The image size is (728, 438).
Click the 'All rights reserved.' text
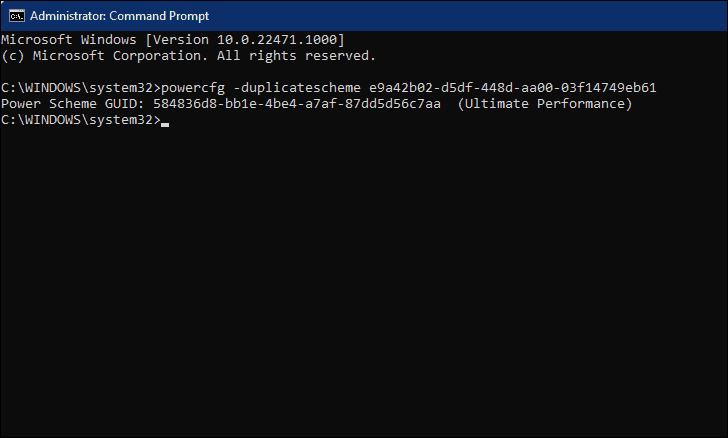pos(296,56)
